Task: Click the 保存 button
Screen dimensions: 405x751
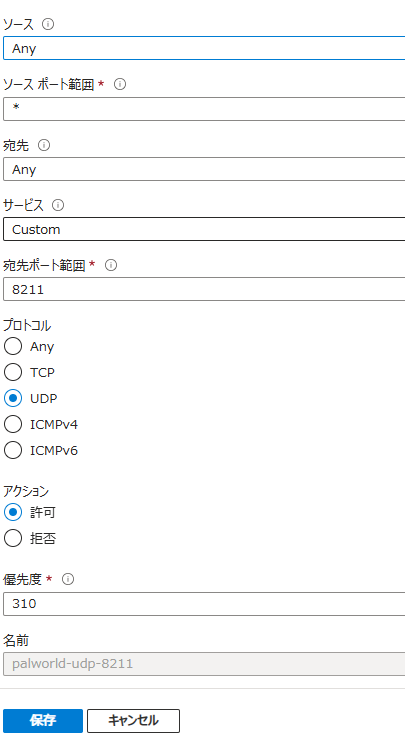Action: 43,721
